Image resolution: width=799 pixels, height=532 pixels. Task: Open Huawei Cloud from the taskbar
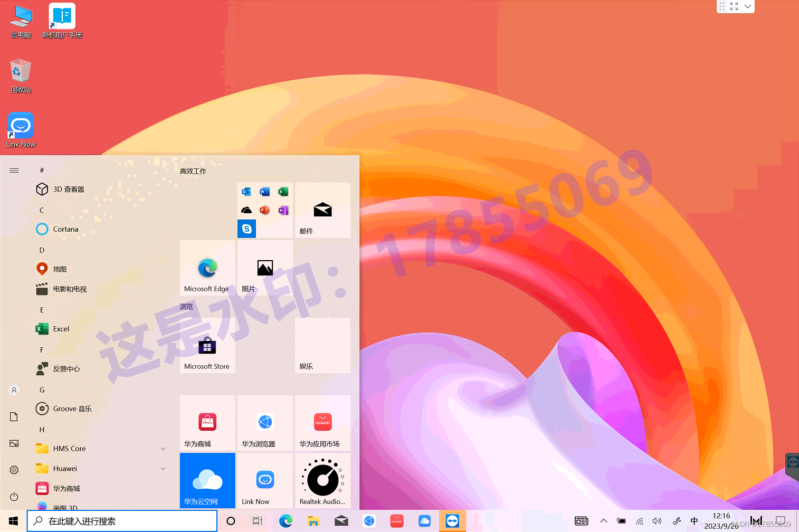click(x=424, y=521)
